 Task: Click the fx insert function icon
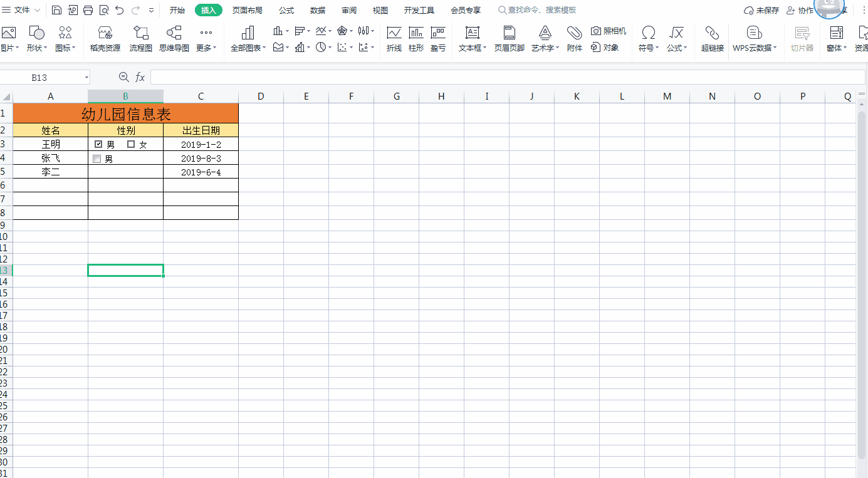pos(140,77)
